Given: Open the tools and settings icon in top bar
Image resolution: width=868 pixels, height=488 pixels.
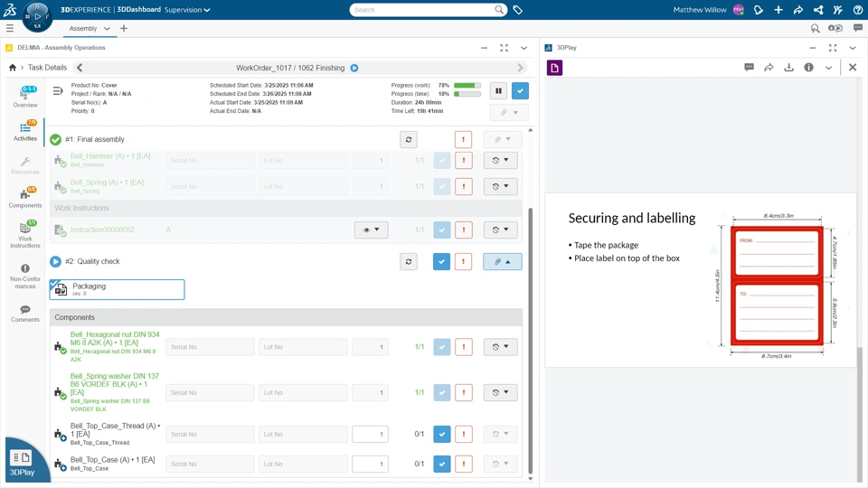Looking at the screenshot, I should tap(838, 10).
